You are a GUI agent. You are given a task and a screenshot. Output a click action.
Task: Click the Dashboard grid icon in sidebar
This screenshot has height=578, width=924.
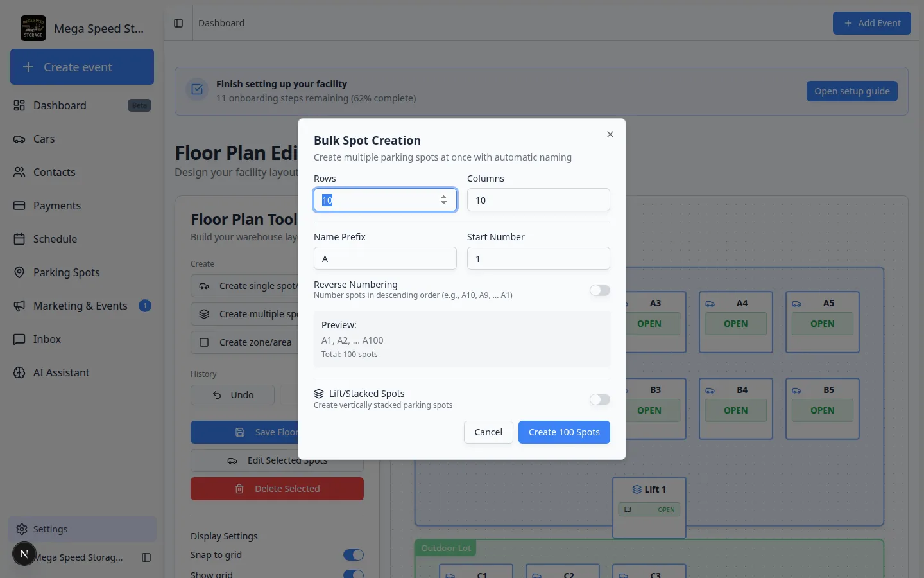19,105
